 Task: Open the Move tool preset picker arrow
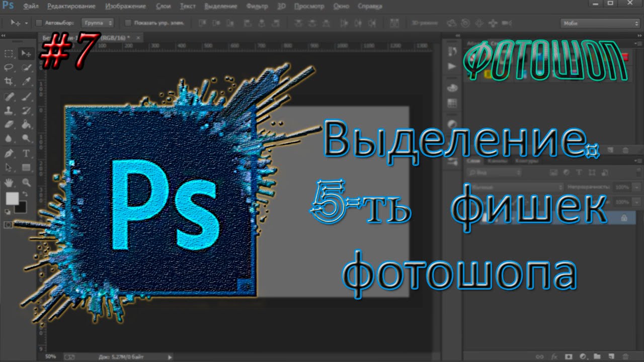(26, 23)
